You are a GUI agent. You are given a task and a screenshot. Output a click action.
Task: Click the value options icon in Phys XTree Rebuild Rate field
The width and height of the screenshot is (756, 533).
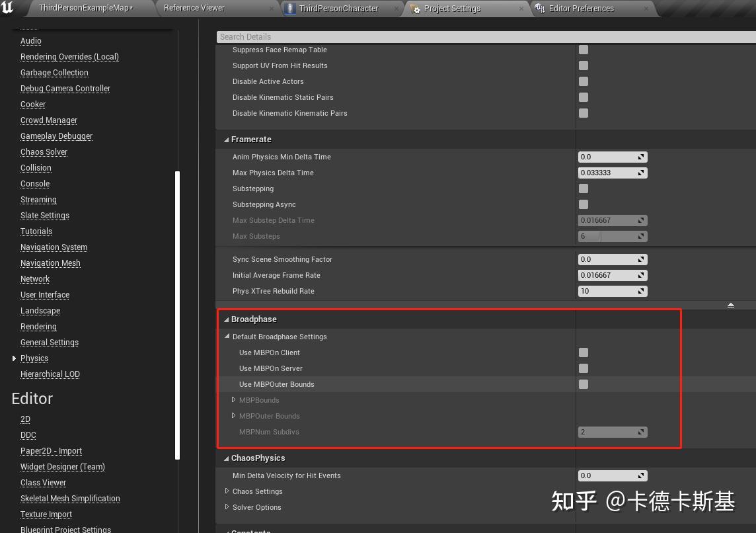coord(641,291)
